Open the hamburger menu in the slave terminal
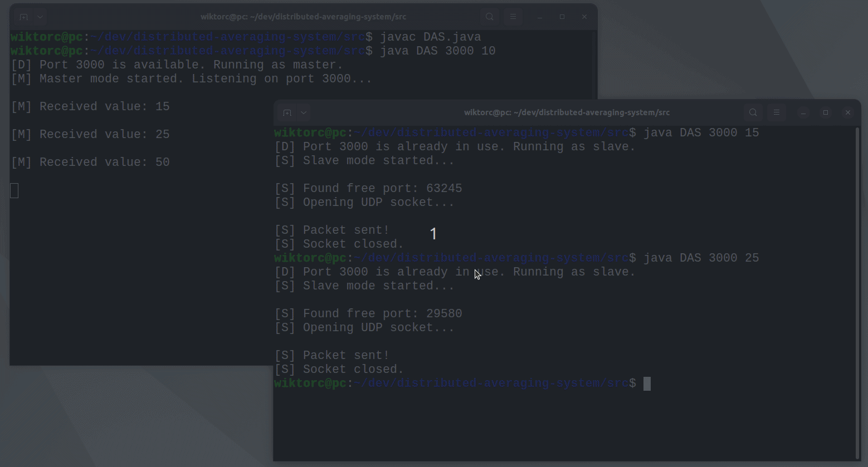Image resolution: width=868 pixels, height=467 pixels. tap(776, 112)
